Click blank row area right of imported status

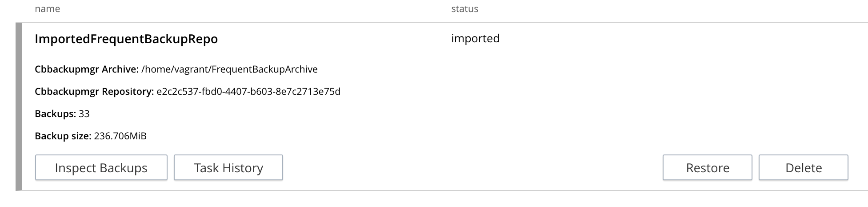click(x=667, y=39)
